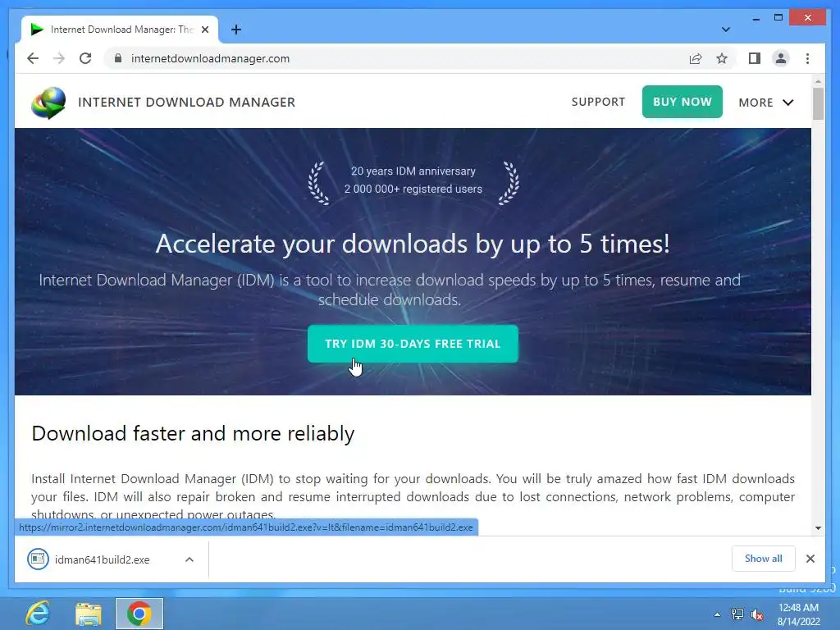Open the share page icon
Viewport: 840px width, 630px height.
click(696, 58)
